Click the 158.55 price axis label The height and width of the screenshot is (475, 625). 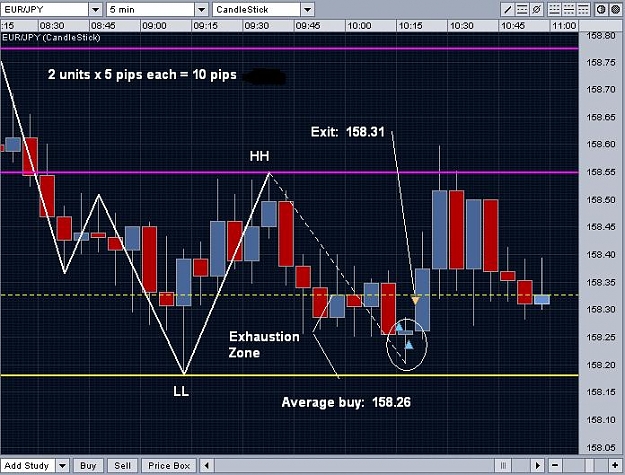pyautogui.click(x=600, y=173)
